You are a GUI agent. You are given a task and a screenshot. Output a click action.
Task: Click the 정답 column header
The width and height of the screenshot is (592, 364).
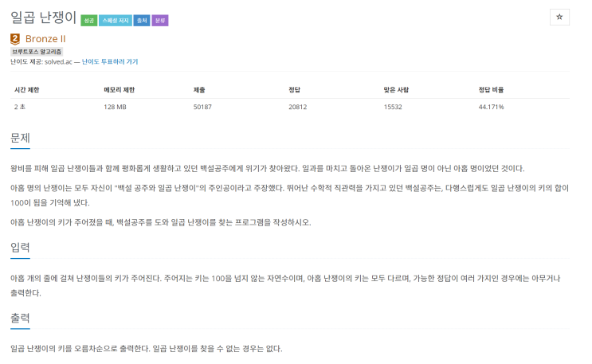coord(295,90)
